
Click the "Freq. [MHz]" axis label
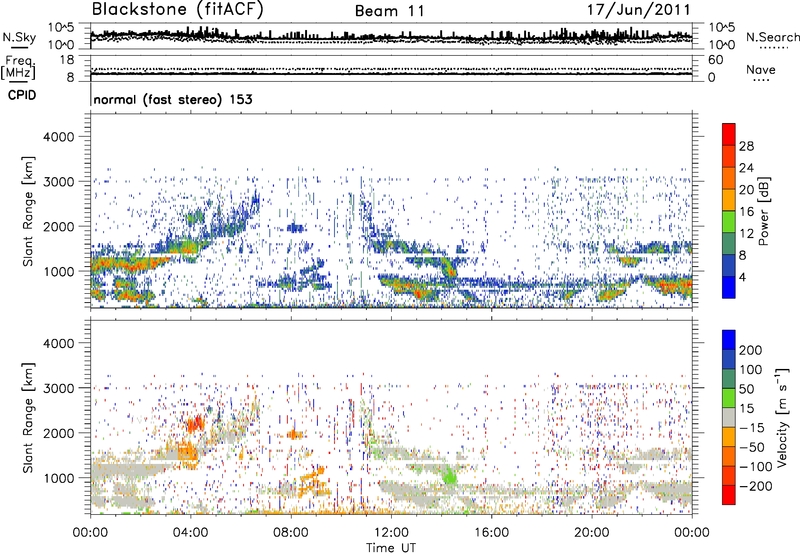18,68
